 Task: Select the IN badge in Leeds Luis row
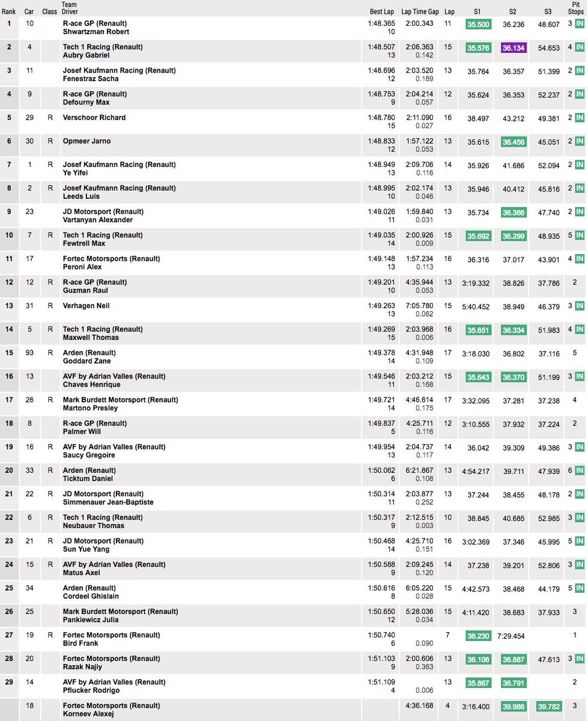(x=579, y=189)
